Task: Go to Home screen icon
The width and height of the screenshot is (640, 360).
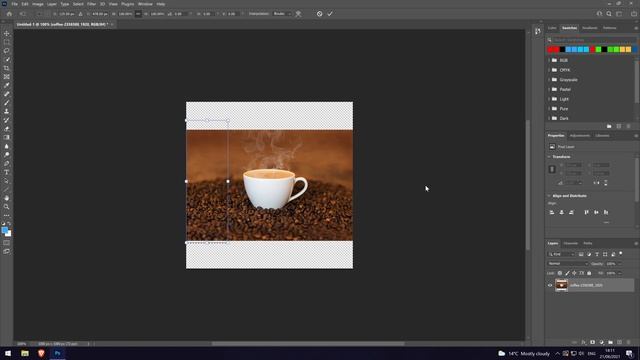Action: 9,14
